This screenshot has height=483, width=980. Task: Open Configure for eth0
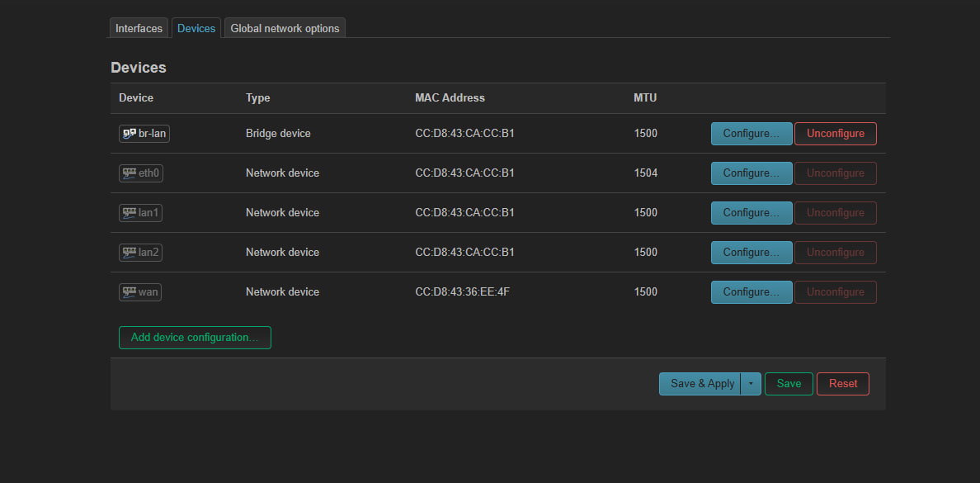[x=751, y=173]
